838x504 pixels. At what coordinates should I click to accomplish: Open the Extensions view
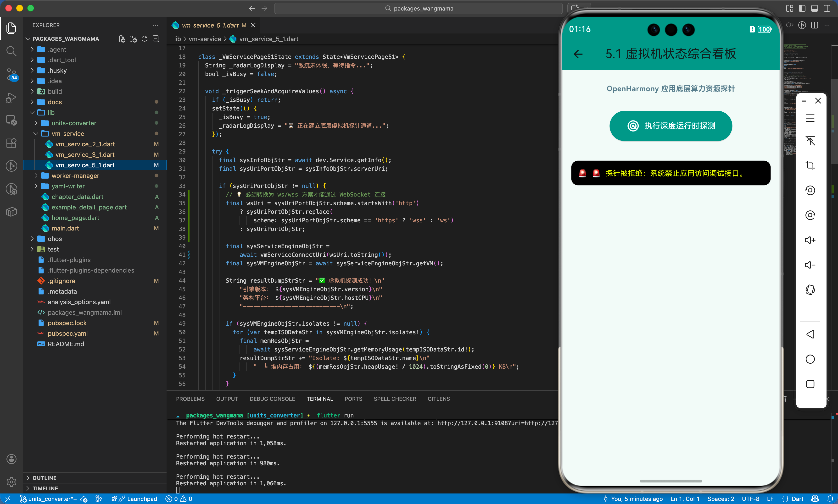coord(11,143)
